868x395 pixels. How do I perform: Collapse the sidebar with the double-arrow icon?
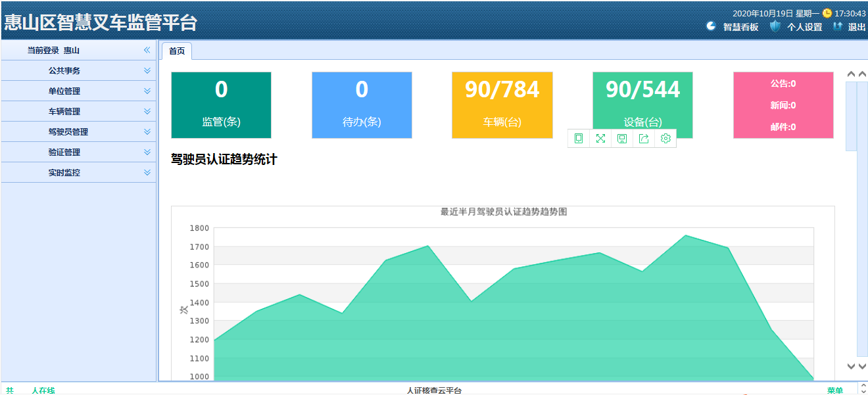click(147, 50)
